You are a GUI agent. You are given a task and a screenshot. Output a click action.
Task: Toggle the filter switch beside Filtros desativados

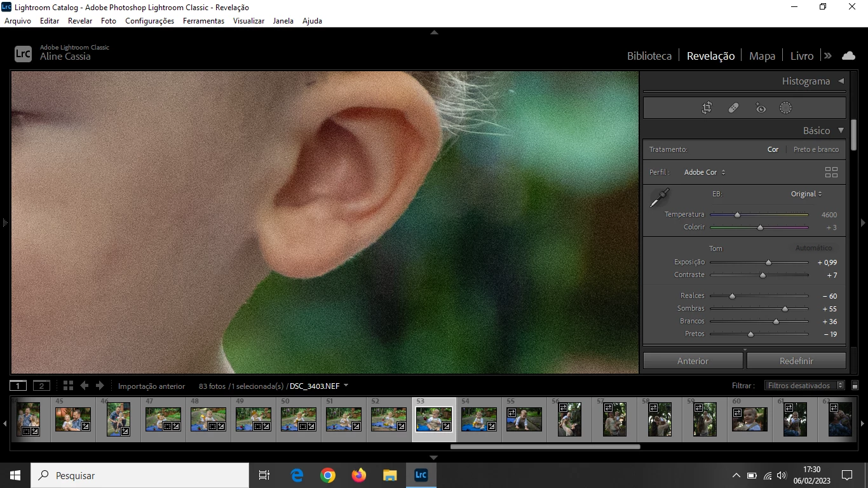coord(855,386)
